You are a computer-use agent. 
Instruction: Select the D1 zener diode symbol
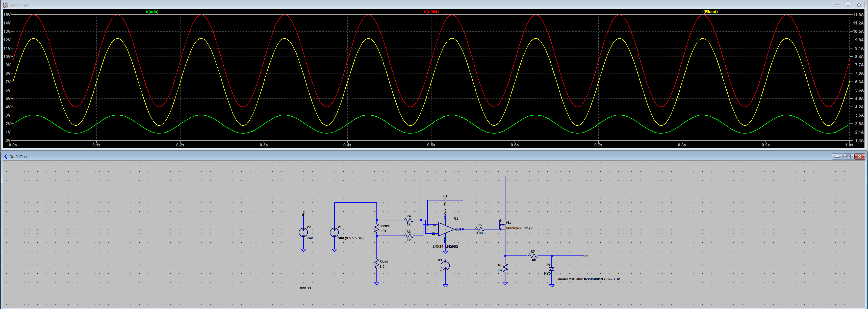coord(552,269)
